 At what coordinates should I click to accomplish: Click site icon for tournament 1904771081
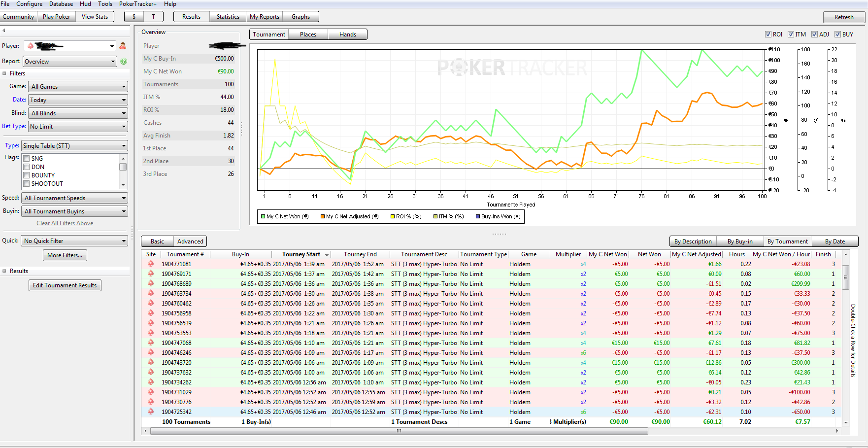pos(151,264)
